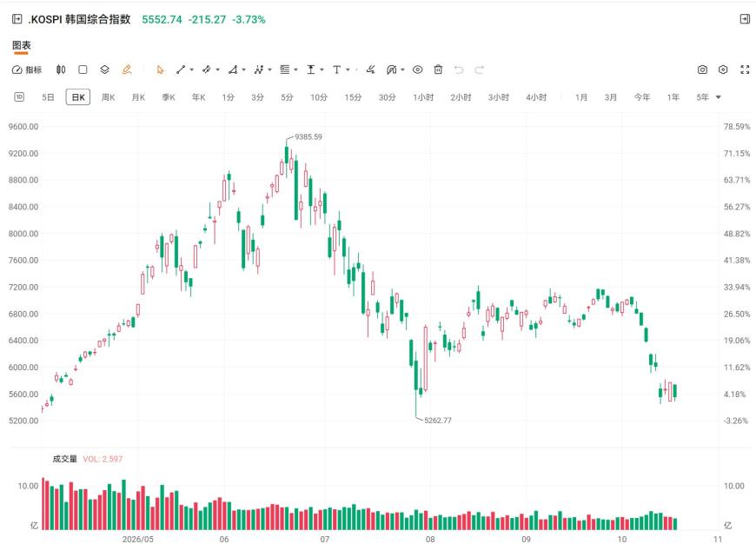The width and height of the screenshot is (756, 544).
Task: Click the 9385.59 peak candle on chart
Action: [287, 155]
